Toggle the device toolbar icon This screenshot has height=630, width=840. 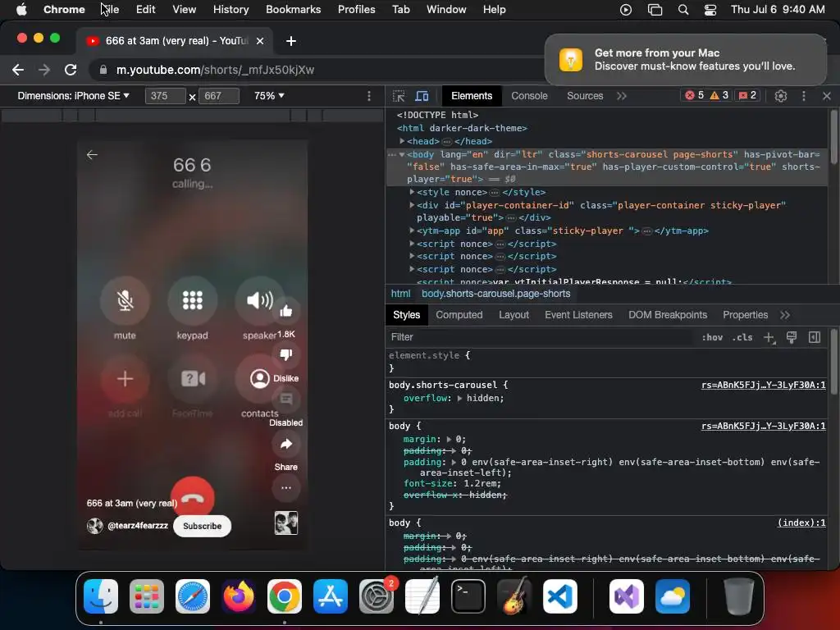(422, 96)
